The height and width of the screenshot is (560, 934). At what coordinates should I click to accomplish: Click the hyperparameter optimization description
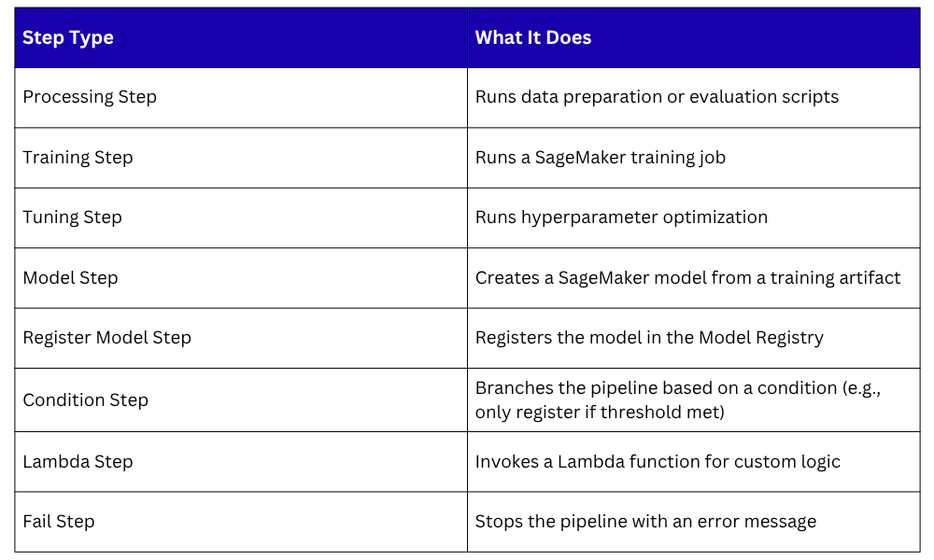pyautogui.click(x=621, y=217)
